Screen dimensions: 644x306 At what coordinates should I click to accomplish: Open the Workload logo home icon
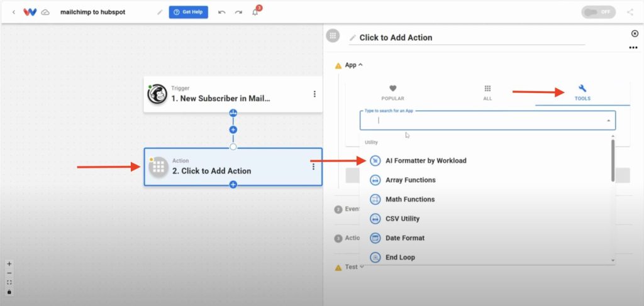(x=30, y=13)
